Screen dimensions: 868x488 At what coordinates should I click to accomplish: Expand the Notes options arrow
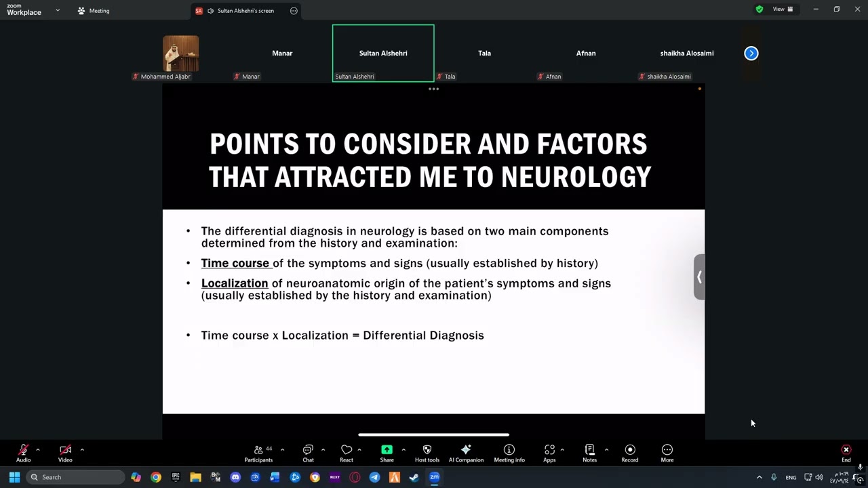coord(606,449)
